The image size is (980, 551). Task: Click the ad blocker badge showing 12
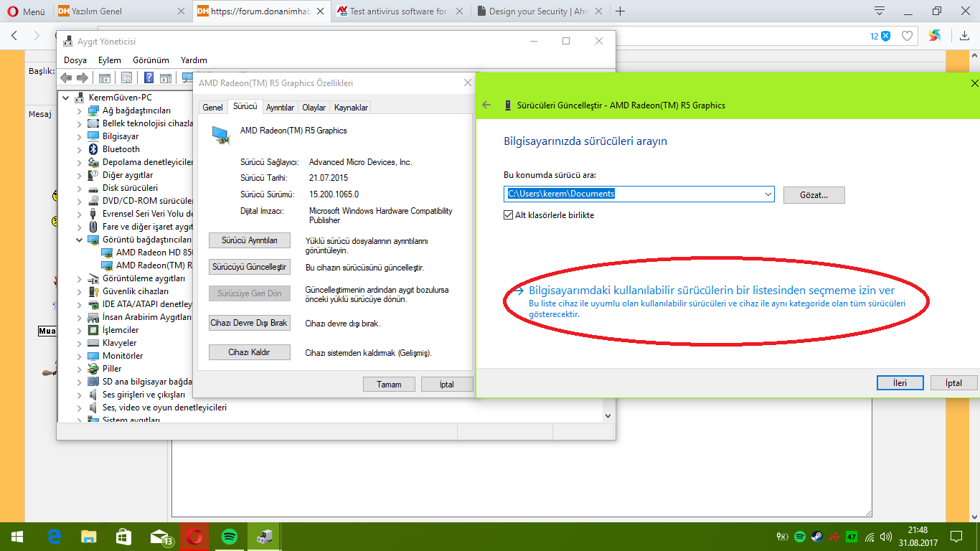pos(880,36)
